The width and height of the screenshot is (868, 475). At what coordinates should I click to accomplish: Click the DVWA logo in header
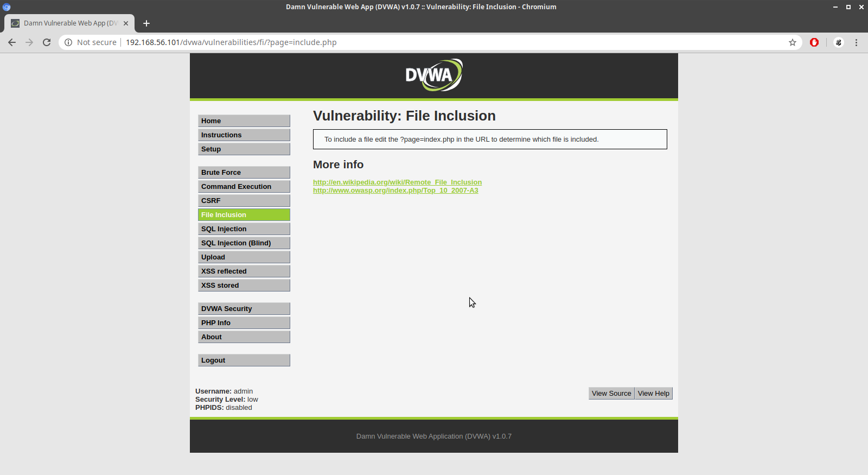(x=434, y=75)
